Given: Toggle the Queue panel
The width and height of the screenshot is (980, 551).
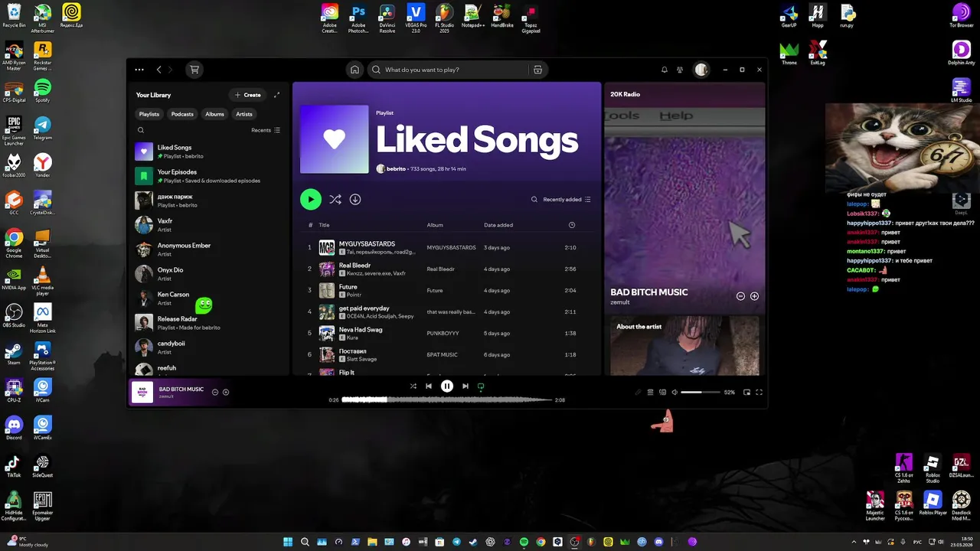Looking at the screenshot, I should (x=650, y=392).
